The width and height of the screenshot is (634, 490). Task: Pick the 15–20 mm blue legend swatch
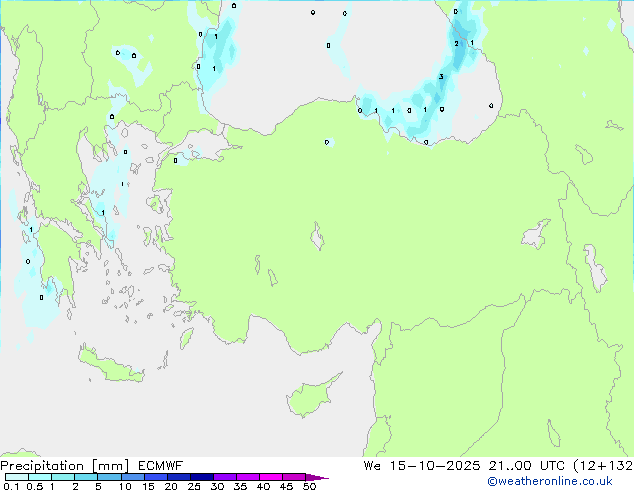click(155, 477)
